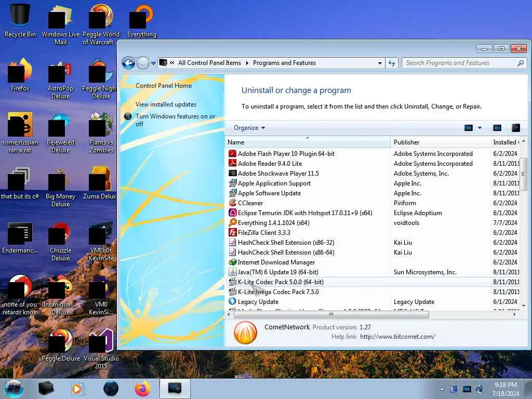
Task: Select the Visual Studio 2015 desktop icon
Action: (101, 350)
